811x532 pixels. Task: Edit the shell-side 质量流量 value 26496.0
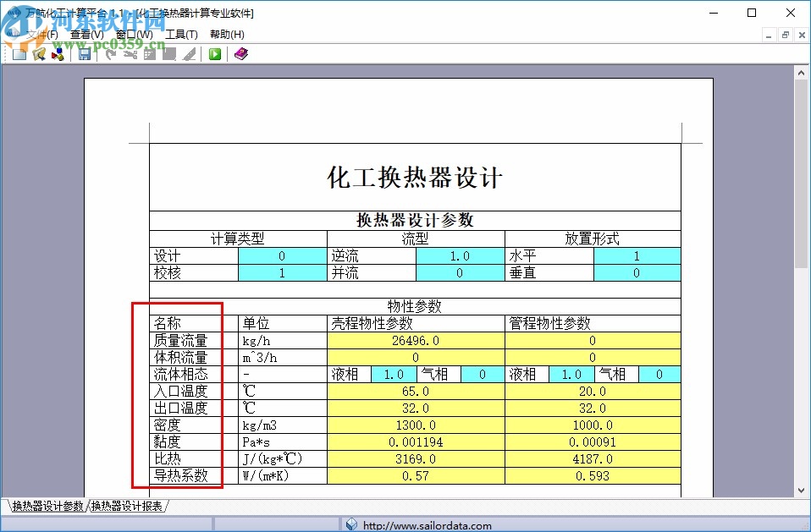[x=417, y=340]
